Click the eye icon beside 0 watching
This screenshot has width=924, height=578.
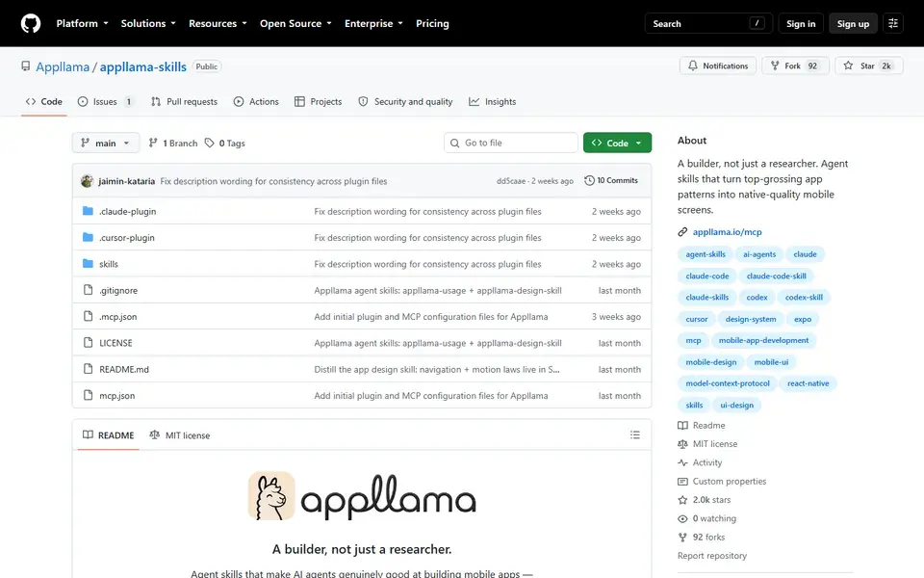(x=682, y=518)
